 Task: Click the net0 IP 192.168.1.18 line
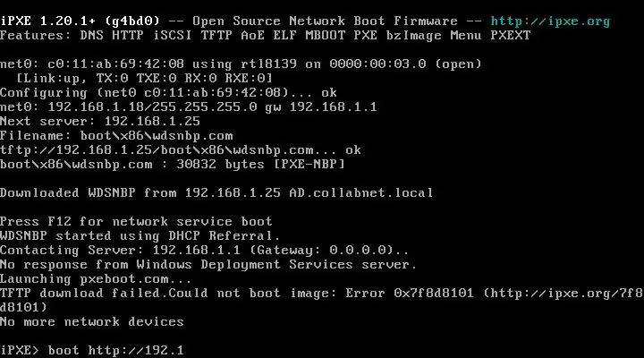188,107
